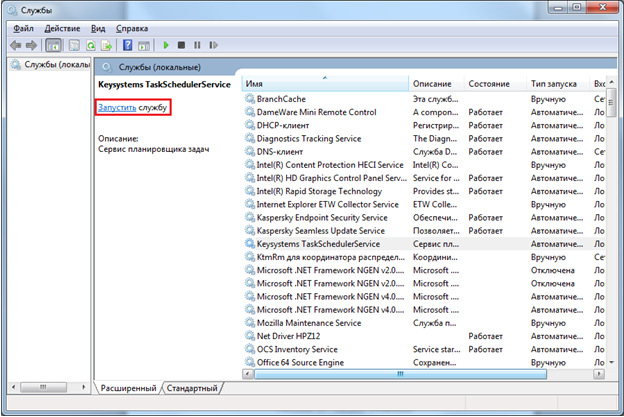Click the green Start service icon
Image resolution: width=624 pixels, height=417 pixels.
point(166,45)
